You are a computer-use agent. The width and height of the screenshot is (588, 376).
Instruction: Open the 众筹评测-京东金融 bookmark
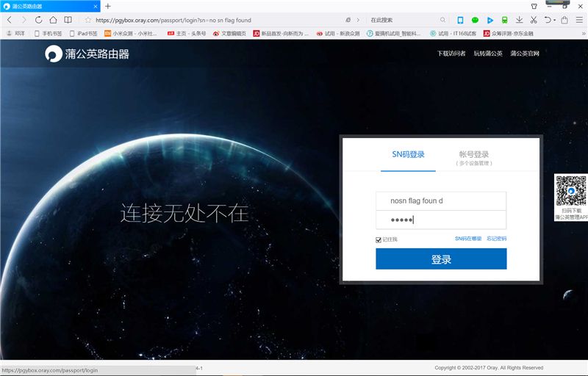[x=508, y=33]
